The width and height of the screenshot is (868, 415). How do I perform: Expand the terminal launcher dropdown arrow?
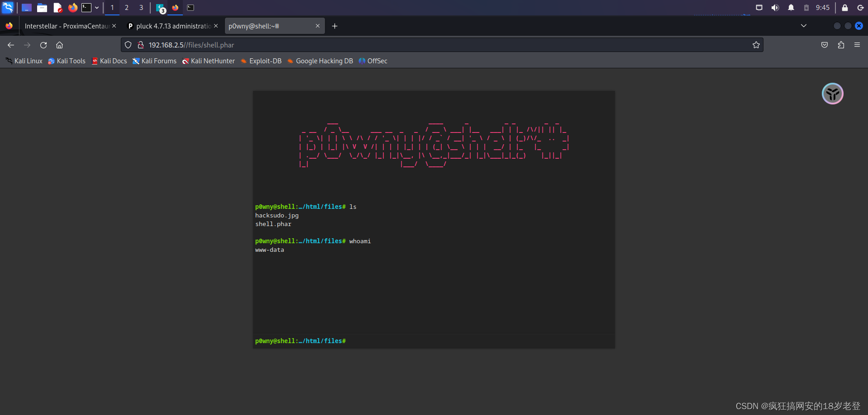click(x=97, y=8)
